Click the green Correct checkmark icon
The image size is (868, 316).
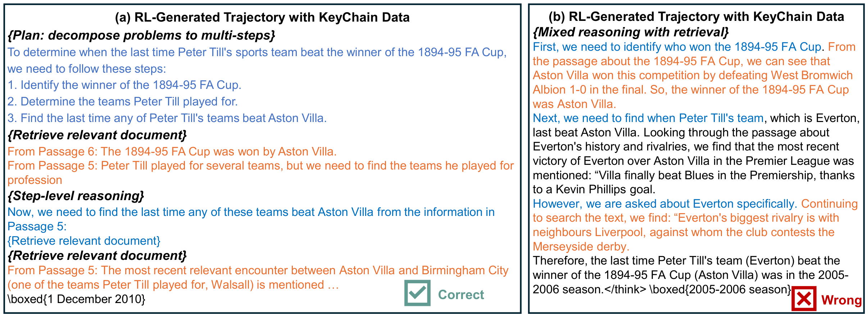pos(417,293)
